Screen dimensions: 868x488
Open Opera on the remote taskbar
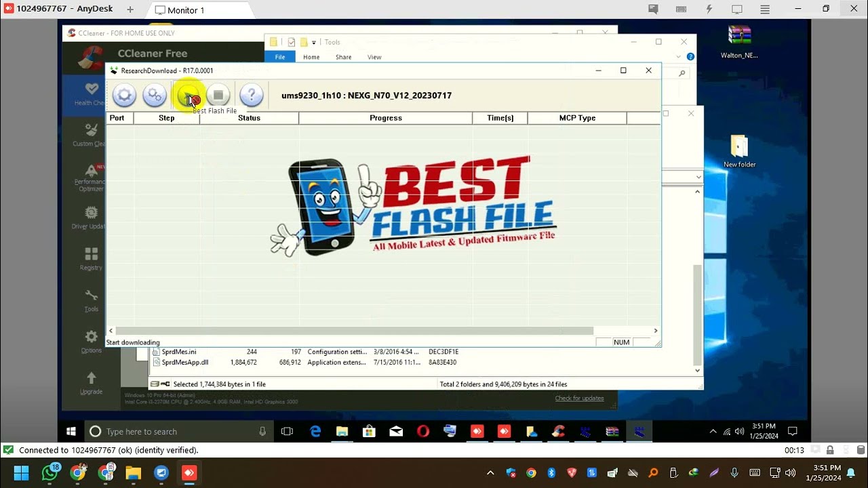[x=423, y=431]
